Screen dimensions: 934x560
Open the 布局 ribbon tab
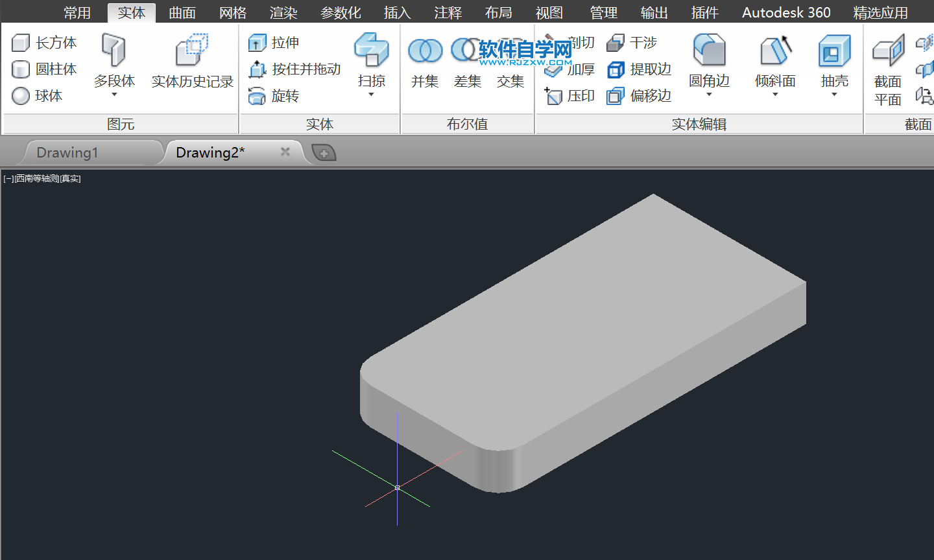pyautogui.click(x=499, y=12)
